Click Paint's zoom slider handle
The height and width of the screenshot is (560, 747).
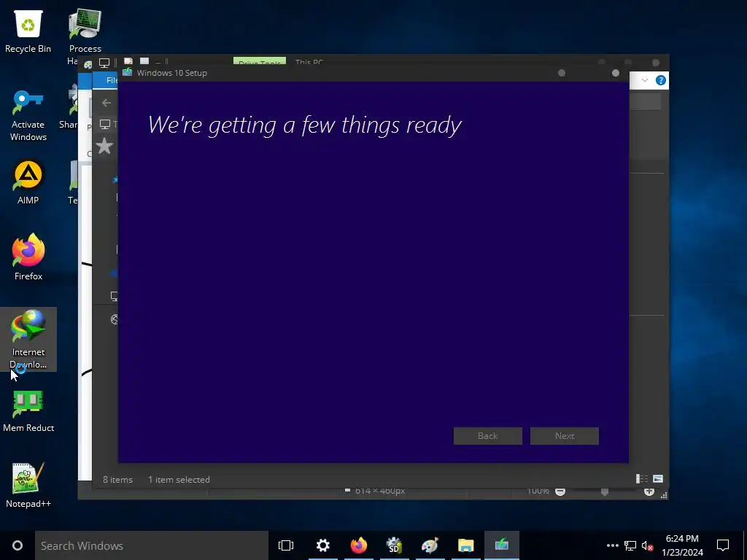click(605, 492)
